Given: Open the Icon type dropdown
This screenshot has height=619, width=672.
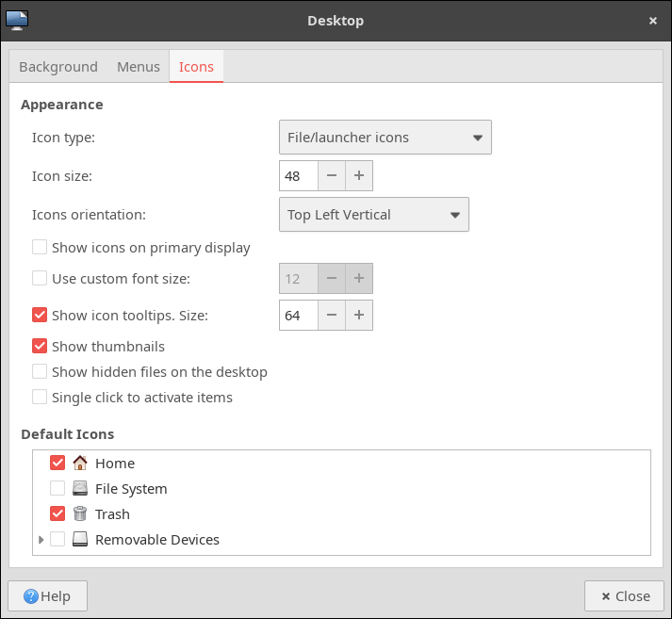Looking at the screenshot, I should pyautogui.click(x=385, y=138).
